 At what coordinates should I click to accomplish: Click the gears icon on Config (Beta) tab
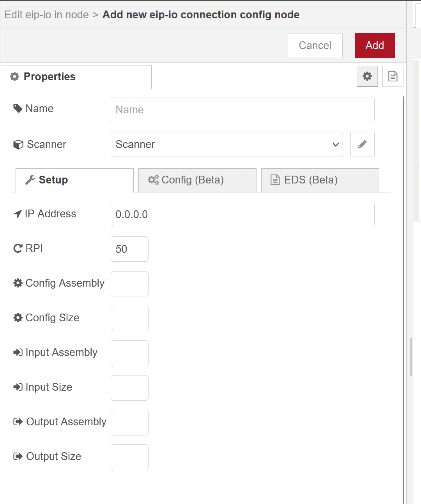(154, 180)
